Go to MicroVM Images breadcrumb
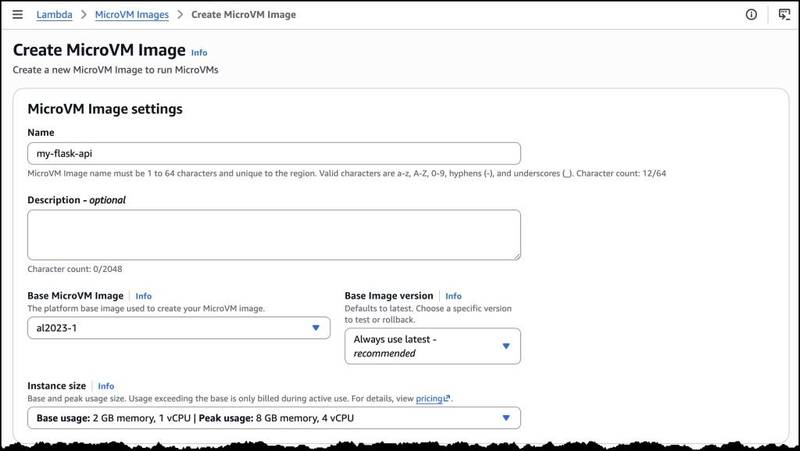Image resolution: width=800 pixels, height=451 pixels. click(132, 15)
